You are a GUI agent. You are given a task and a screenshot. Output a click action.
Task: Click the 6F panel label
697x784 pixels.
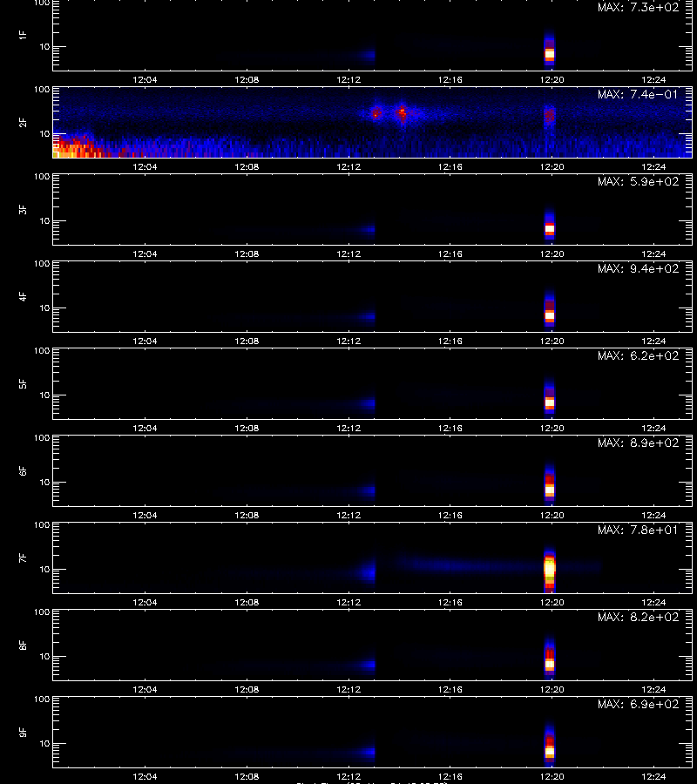point(23,470)
